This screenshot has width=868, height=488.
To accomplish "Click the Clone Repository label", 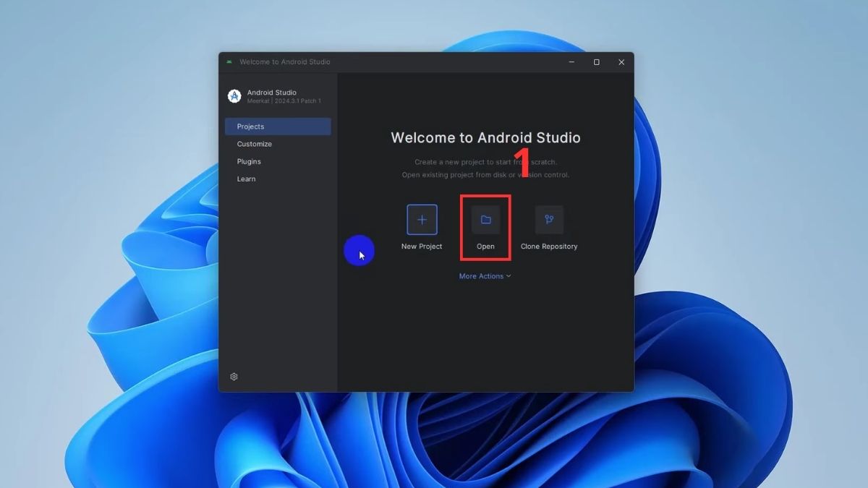I will point(549,247).
